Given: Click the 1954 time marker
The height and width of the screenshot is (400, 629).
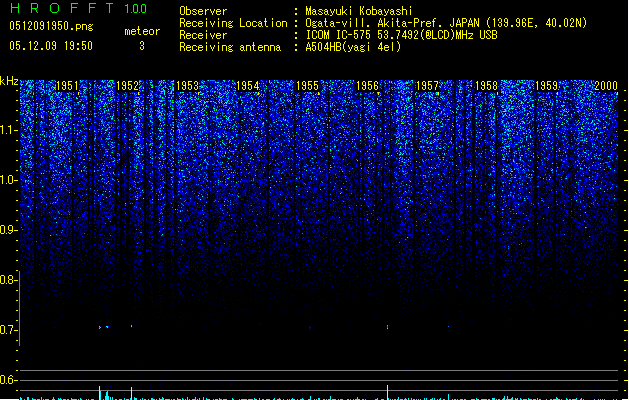Looking at the screenshot, I should pos(248,86).
